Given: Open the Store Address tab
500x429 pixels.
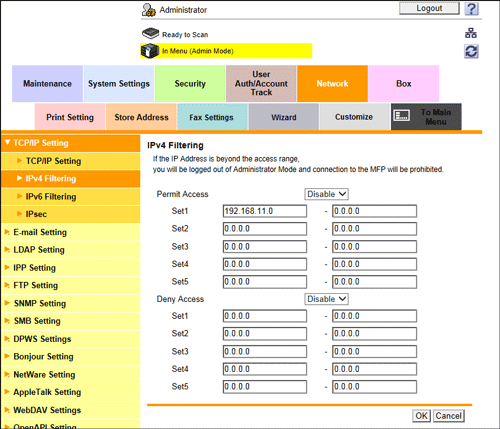Looking at the screenshot, I should click(141, 117).
